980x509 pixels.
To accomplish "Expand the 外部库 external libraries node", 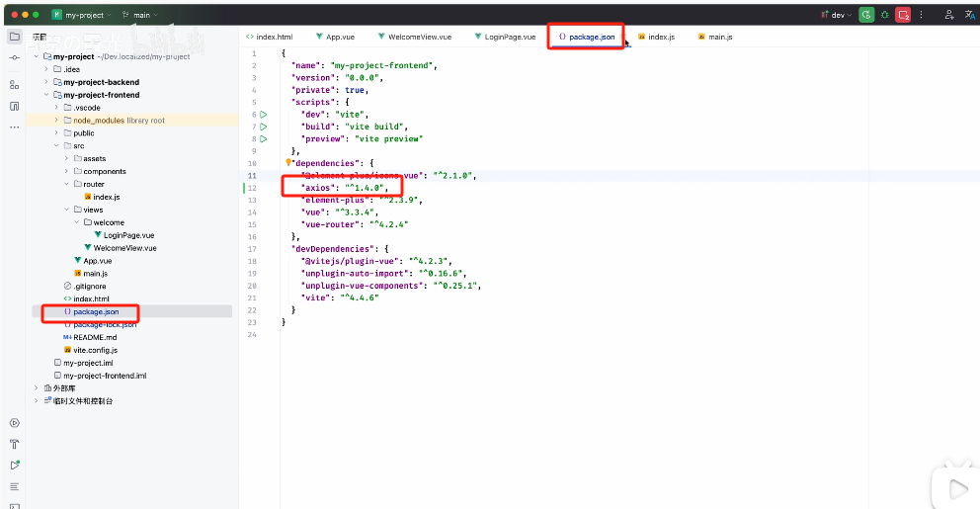I will tap(37, 388).
